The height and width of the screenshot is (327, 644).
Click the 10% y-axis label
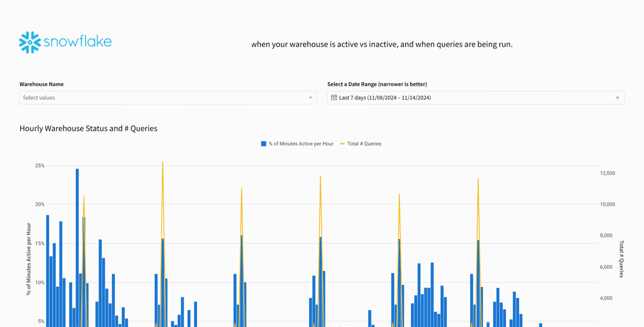(x=39, y=282)
